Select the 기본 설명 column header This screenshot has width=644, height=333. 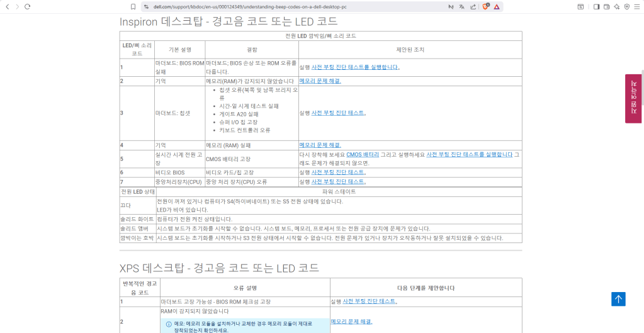pyautogui.click(x=180, y=50)
